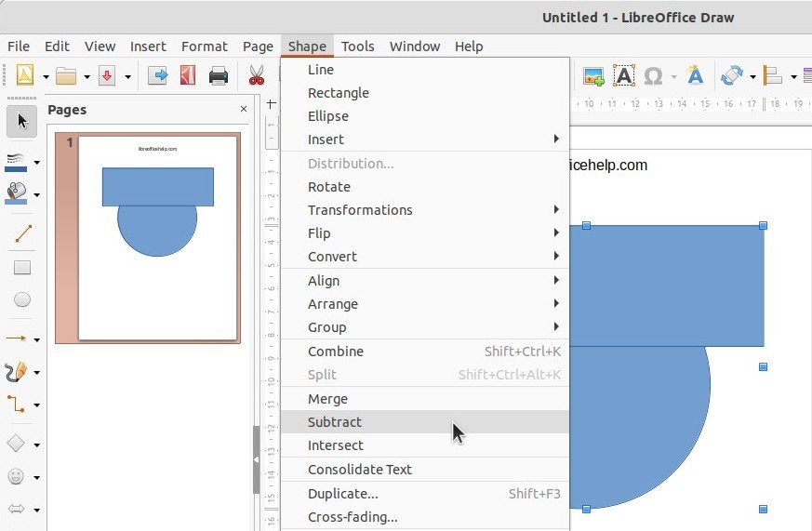Viewport: 812px width, 531px height.
Task: Expand the Insert submenu in Shape menu
Action: pos(425,139)
